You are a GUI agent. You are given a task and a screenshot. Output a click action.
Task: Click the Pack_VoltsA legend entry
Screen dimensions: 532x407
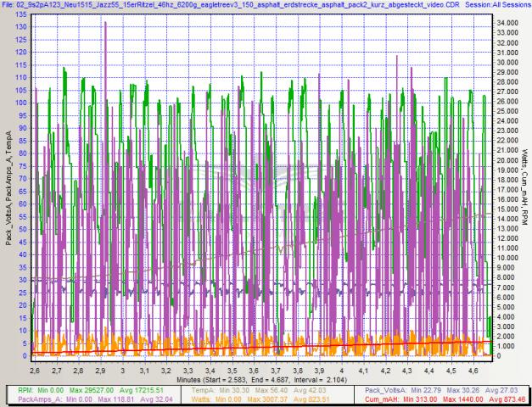[383, 391]
